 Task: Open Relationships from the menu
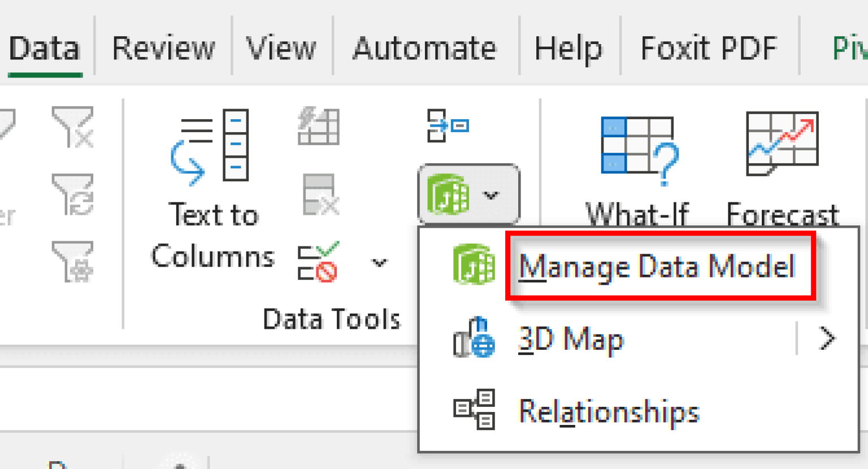(x=609, y=411)
